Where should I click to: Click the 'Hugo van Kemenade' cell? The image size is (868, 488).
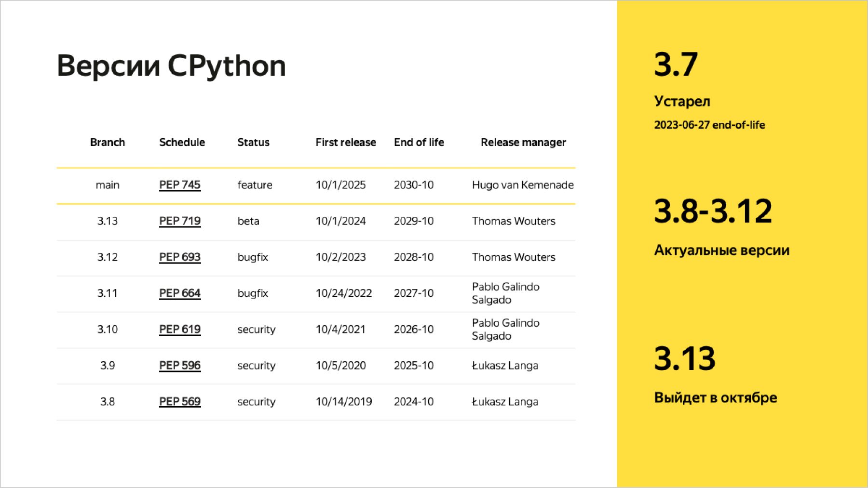pos(523,185)
